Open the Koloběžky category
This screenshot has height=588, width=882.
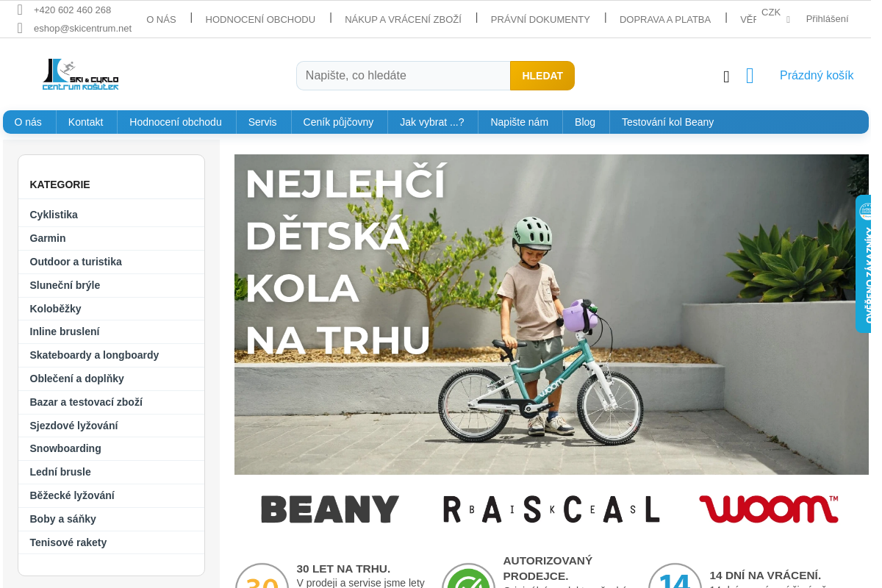click(x=111, y=309)
